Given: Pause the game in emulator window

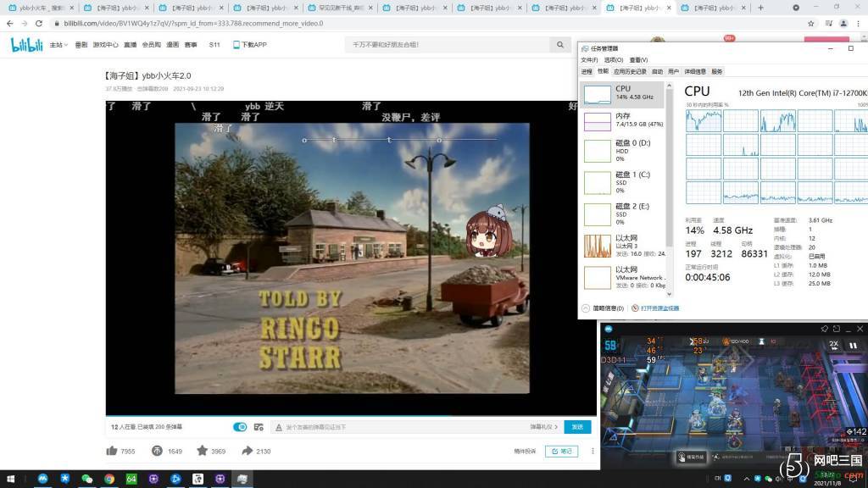Looking at the screenshot, I should [853, 346].
